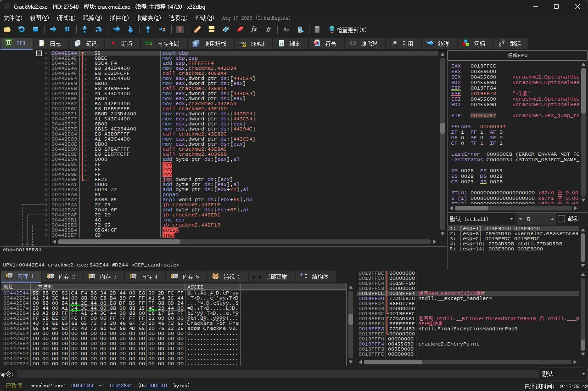Toggle breakpoint bullet at address 00442E95

(47, 154)
